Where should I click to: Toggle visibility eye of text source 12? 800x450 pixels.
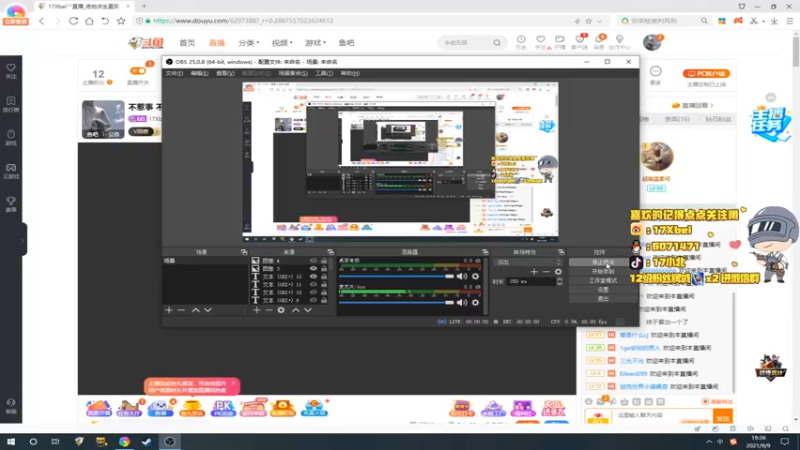[313, 277]
